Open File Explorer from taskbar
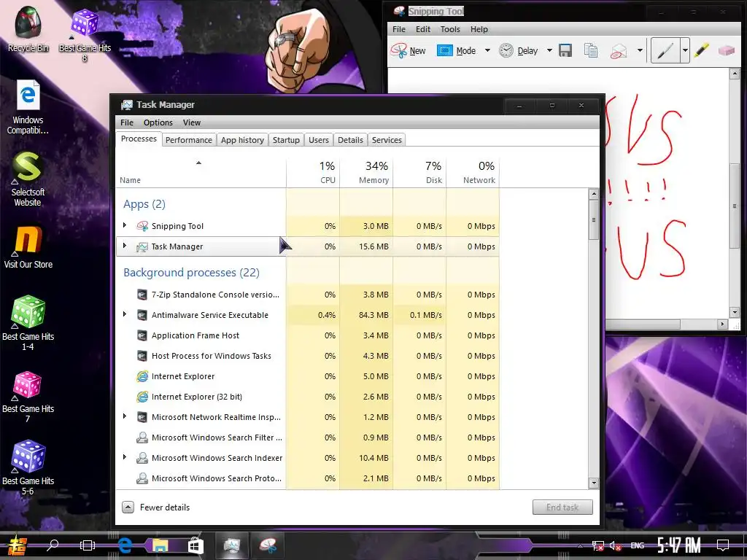This screenshot has width=747, height=560. point(160,545)
